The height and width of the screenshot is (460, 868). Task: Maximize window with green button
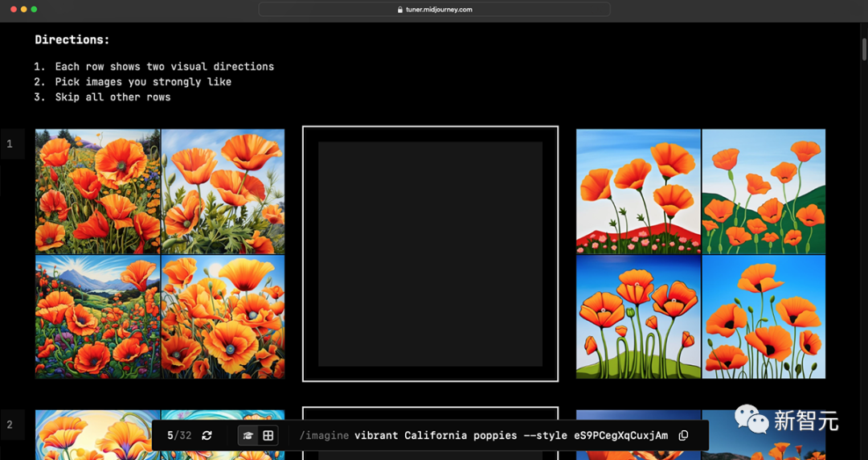(x=34, y=10)
